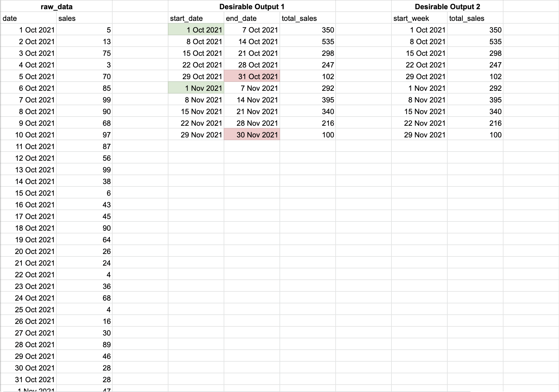Viewport: 559px width, 392px height.
Task: Select the "date" column header in raw_data
Action: point(29,18)
